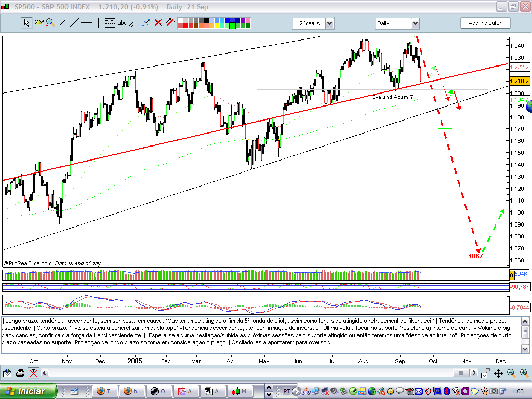The image size is (532, 399).
Task: Click the Add Indicator button
Action: [x=485, y=23]
